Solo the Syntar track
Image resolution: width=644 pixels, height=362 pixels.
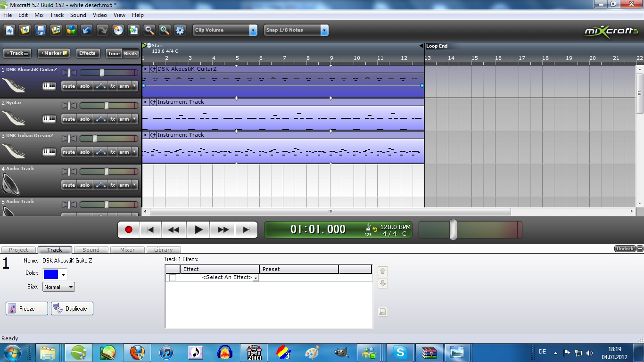tap(85, 119)
